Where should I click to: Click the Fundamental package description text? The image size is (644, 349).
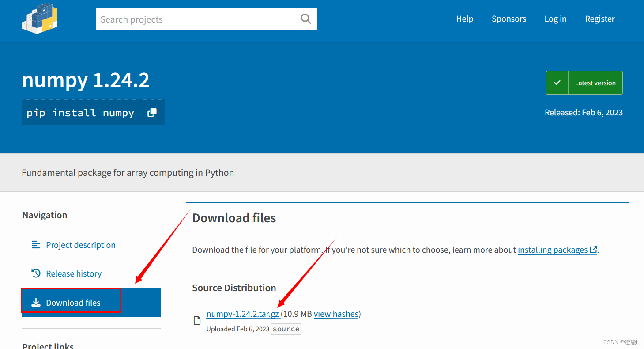coord(128,173)
